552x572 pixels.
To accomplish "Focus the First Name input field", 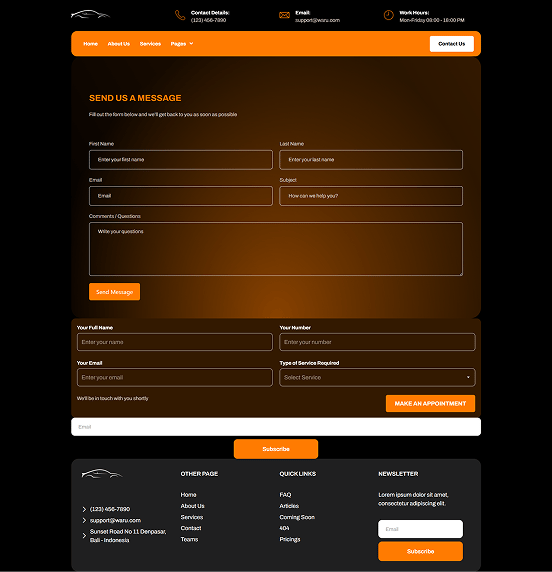I will pyautogui.click(x=181, y=160).
